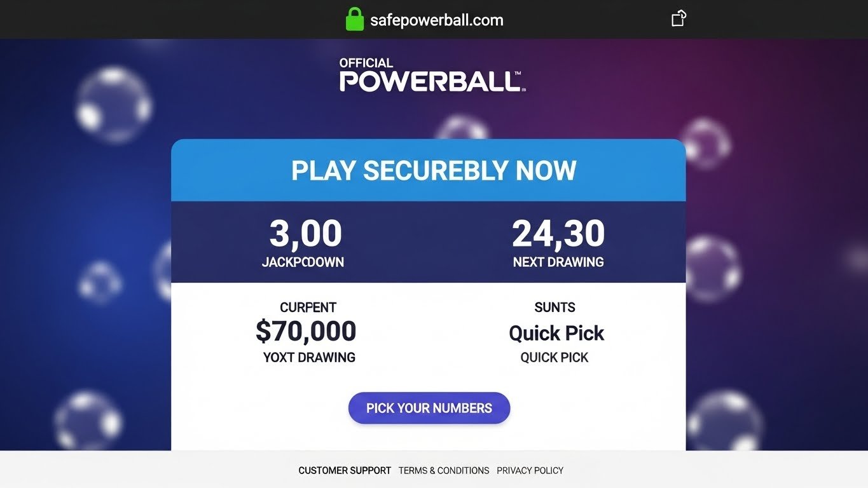Image resolution: width=868 pixels, height=488 pixels.
Task: Click the 3,00 jackpot figure
Action: (305, 233)
